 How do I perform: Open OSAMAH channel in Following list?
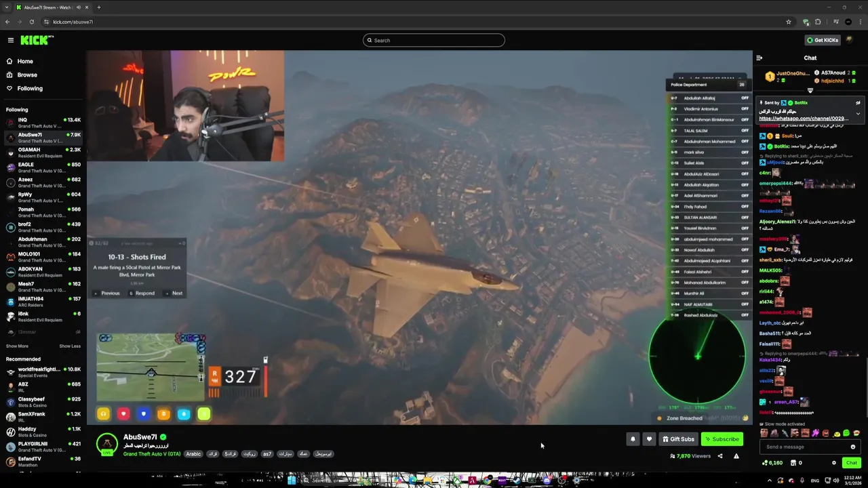click(43, 152)
